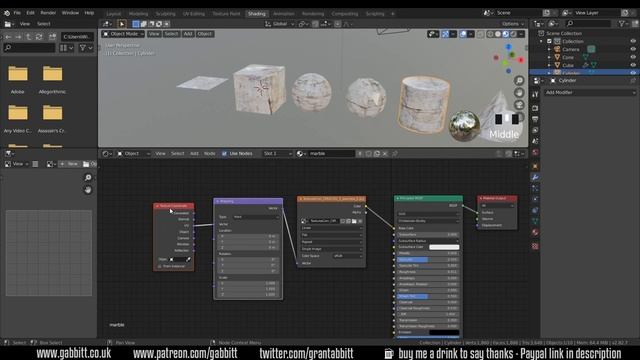Hide the Camera in outliner
640x360 pixels.
pyautogui.click(x=633, y=49)
